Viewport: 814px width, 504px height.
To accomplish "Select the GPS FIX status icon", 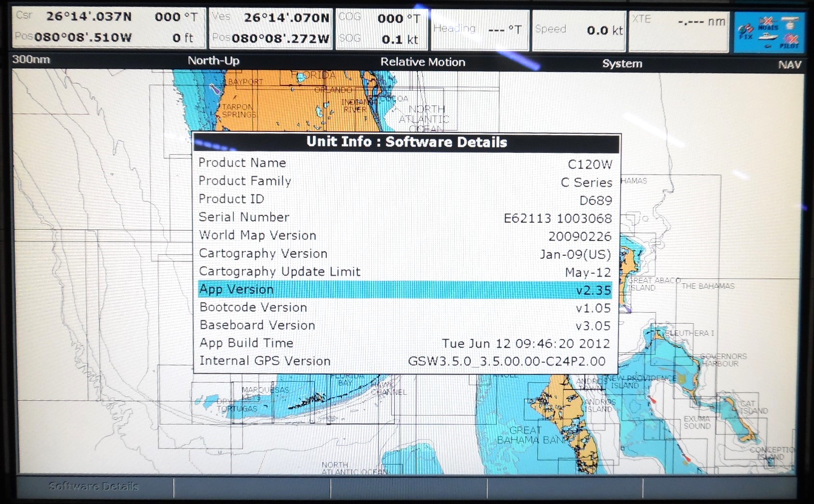I will click(746, 30).
